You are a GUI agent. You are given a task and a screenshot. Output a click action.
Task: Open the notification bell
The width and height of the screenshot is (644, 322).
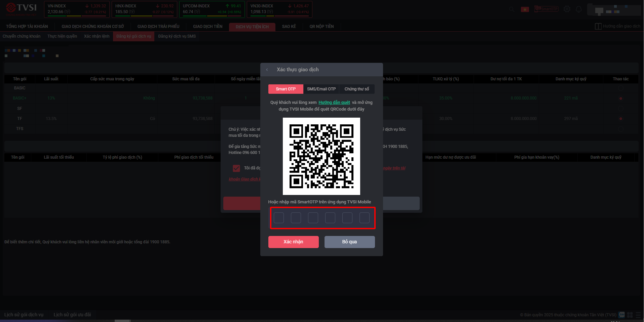(578, 9)
